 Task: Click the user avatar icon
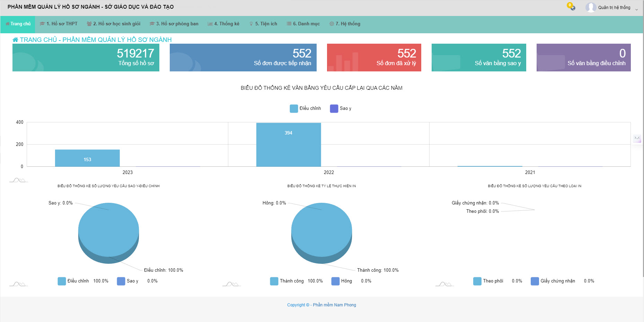pos(590,7)
